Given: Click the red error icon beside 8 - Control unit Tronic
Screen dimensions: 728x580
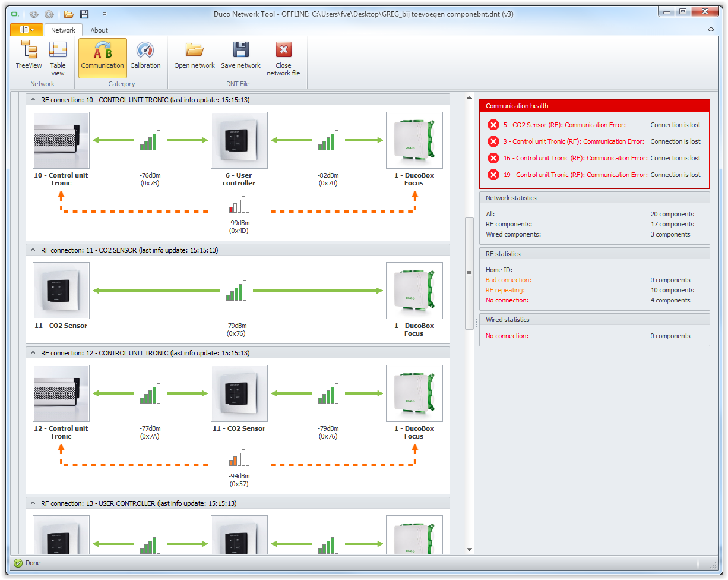Looking at the screenshot, I should click(493, 141).
